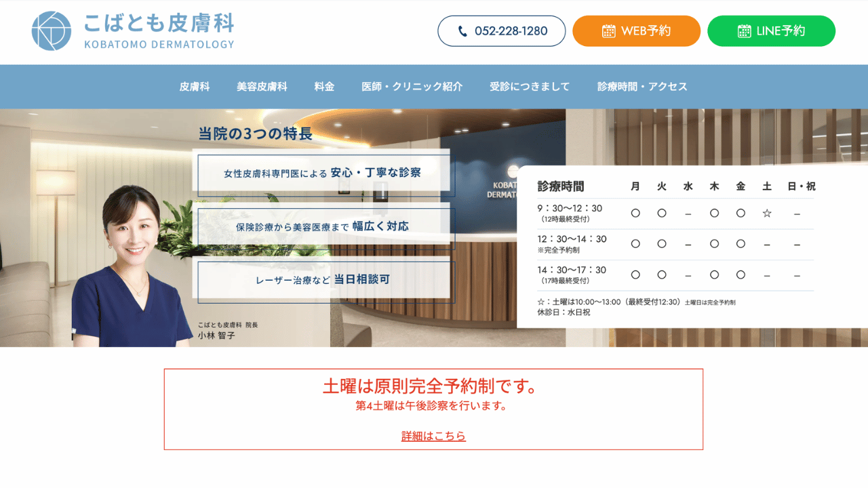
Task: Click the 月 column header
Action: pyautogui.click(x=635, y=186)
